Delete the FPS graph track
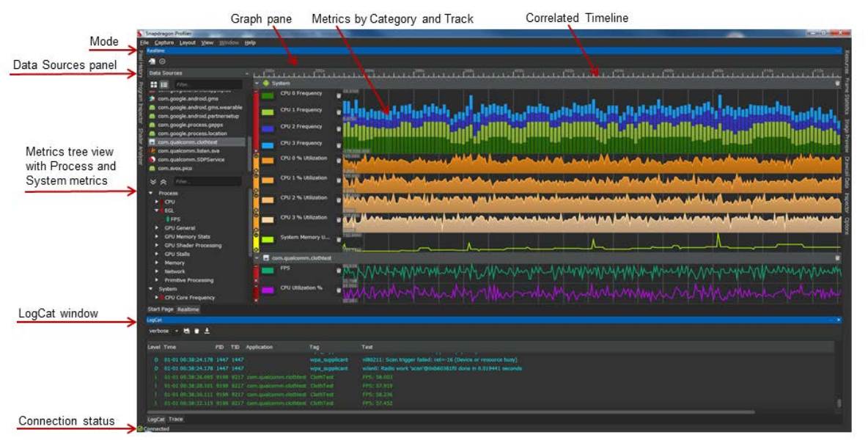The height and width of the screenshot is (443, 868). pos(339,271)
